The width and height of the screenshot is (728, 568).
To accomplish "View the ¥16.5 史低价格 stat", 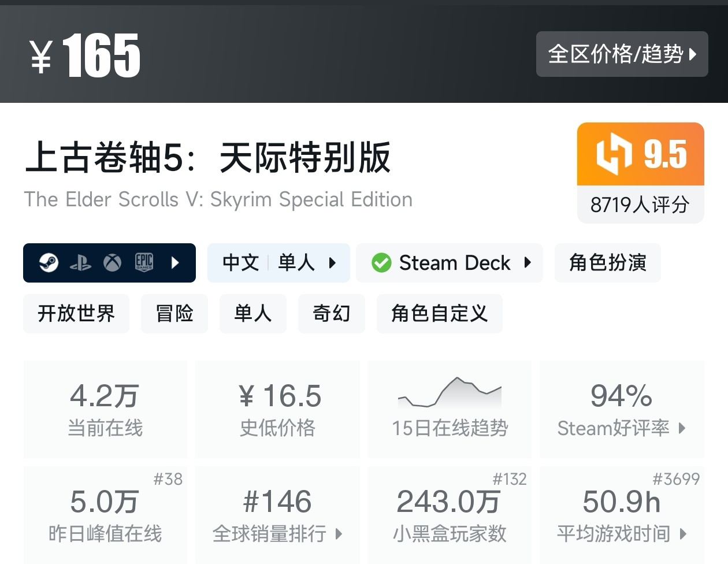I will (278, 409).
